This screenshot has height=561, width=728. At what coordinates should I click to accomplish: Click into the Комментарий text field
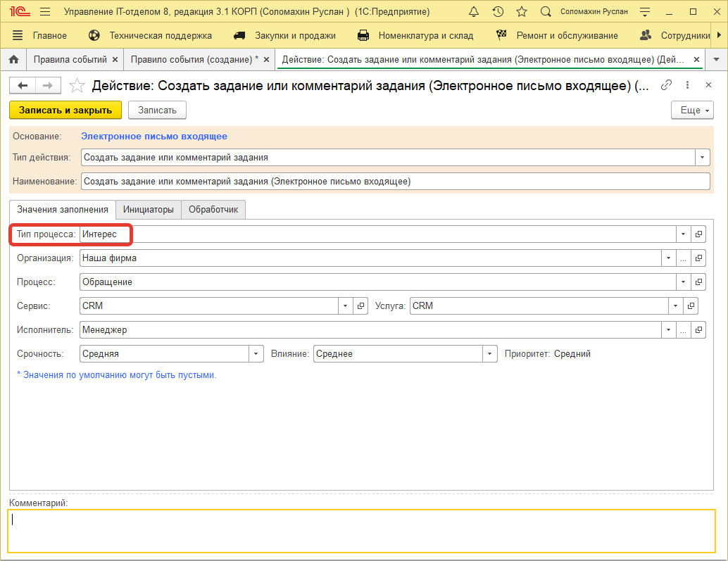pos(362,530)
